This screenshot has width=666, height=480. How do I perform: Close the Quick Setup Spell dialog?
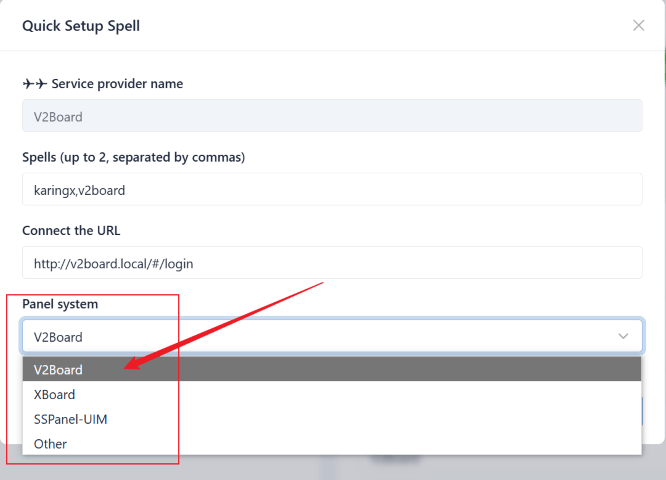[x=638, y=26]
